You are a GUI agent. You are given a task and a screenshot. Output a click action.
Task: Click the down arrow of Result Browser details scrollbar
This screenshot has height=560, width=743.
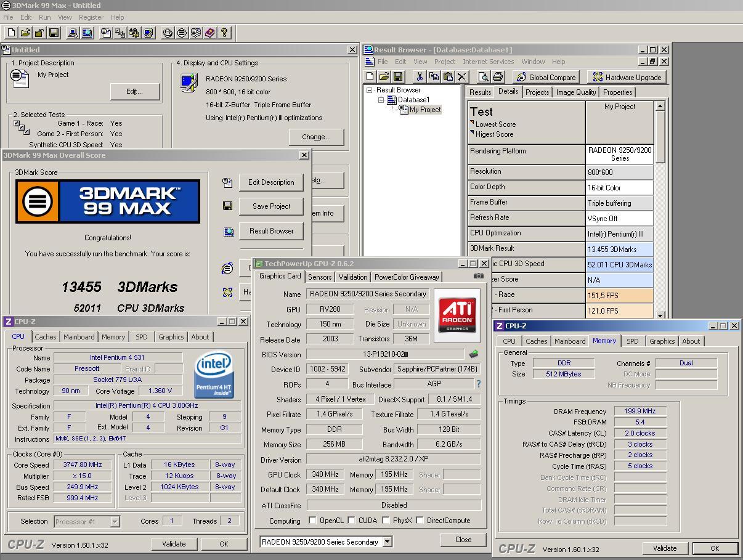coord(660,315)
